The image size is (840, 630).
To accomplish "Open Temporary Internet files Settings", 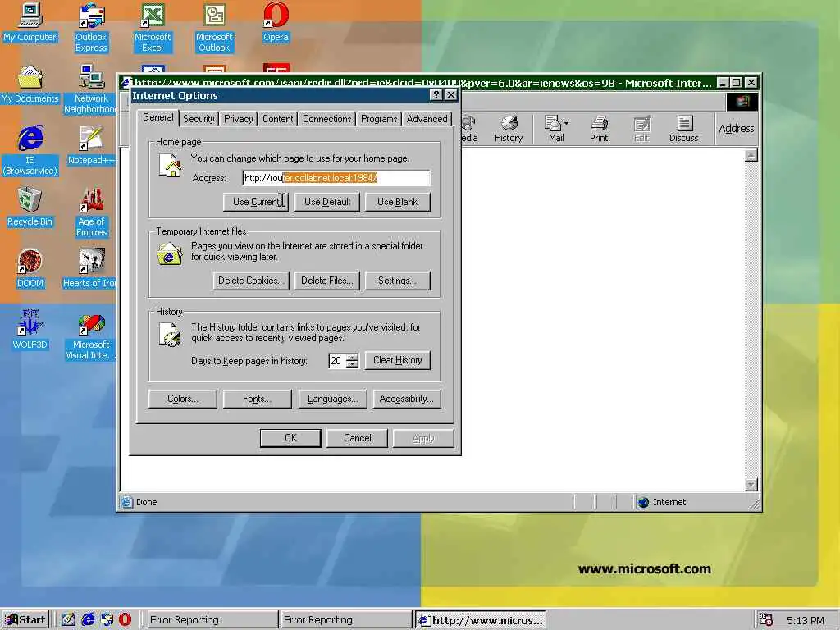I will click(x=398, y=281).
